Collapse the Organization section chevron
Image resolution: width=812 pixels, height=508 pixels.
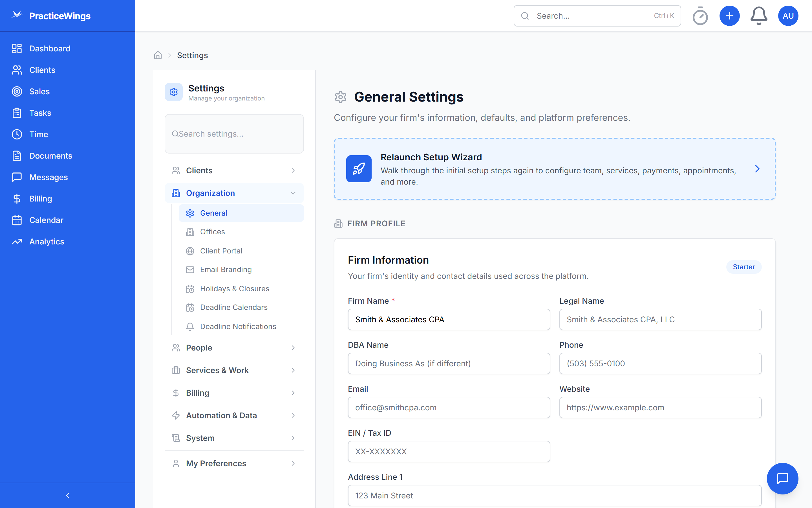point(293,193)
